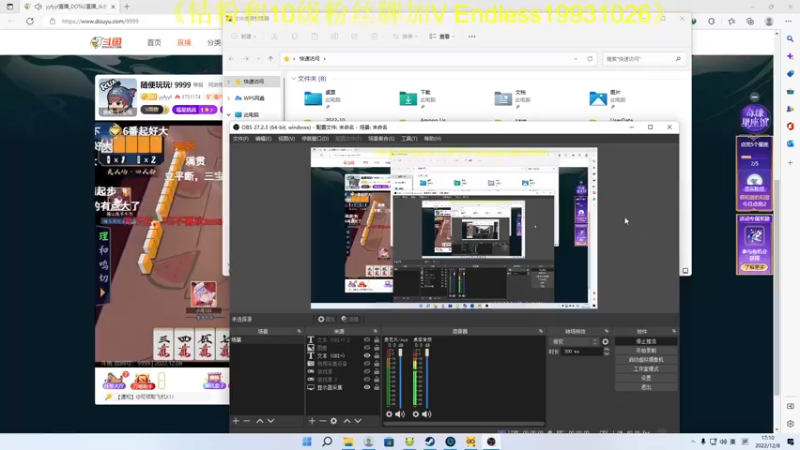Add a new source with the plus icon

pyautogui.click(x=312, y=421)
